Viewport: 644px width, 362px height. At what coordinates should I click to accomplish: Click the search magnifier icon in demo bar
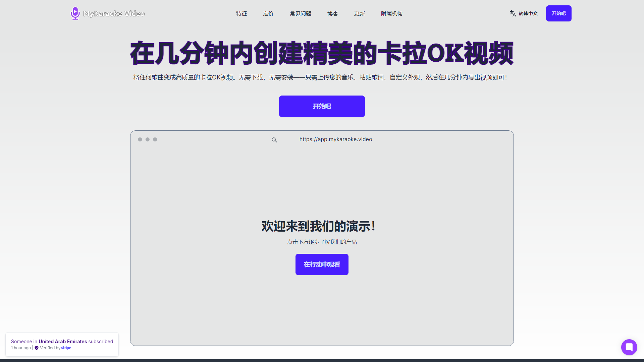(274, 140)
